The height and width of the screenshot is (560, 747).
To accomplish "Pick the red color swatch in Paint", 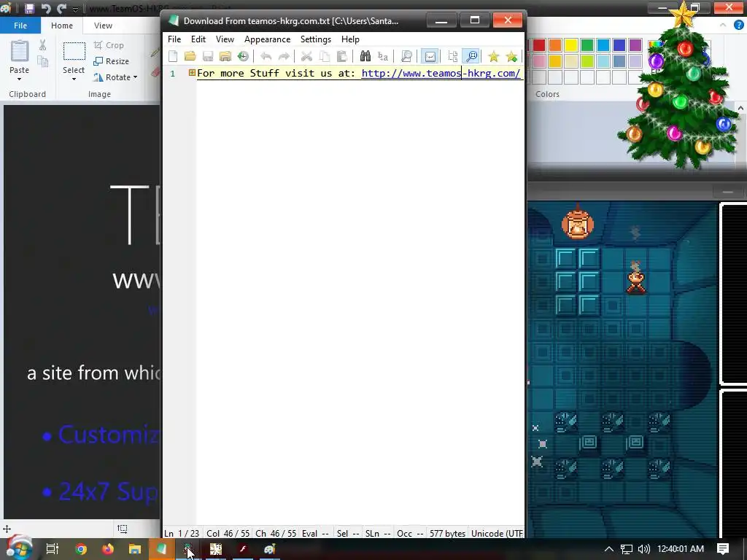I will click(539, 44).
